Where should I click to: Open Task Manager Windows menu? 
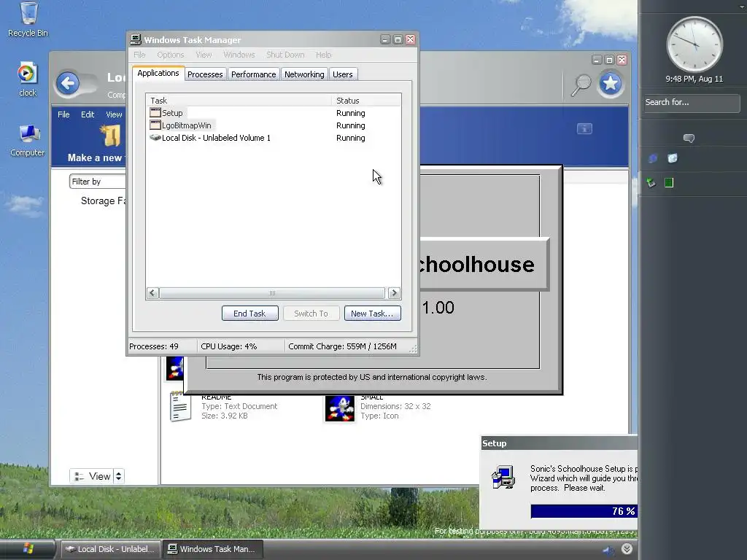point(239,55)
